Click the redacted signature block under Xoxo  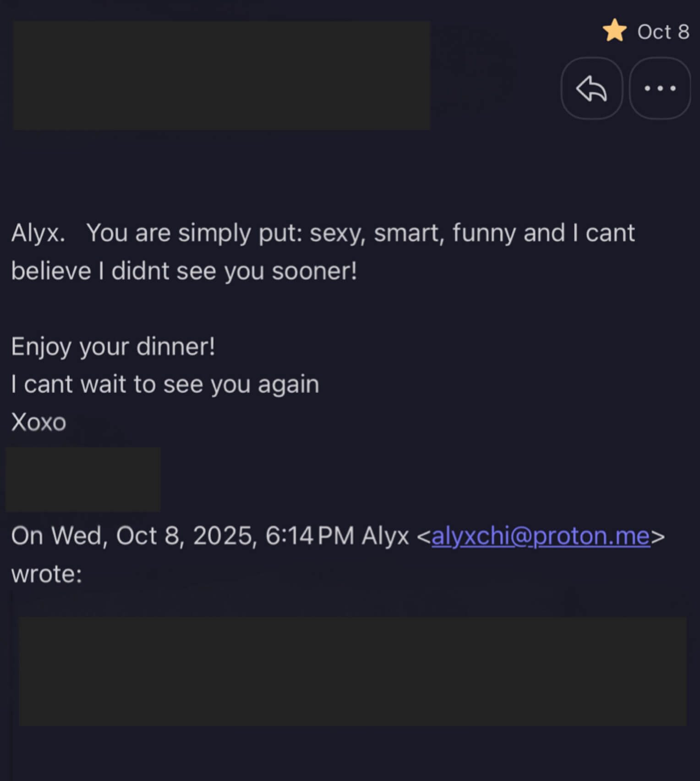click(83, 479)
